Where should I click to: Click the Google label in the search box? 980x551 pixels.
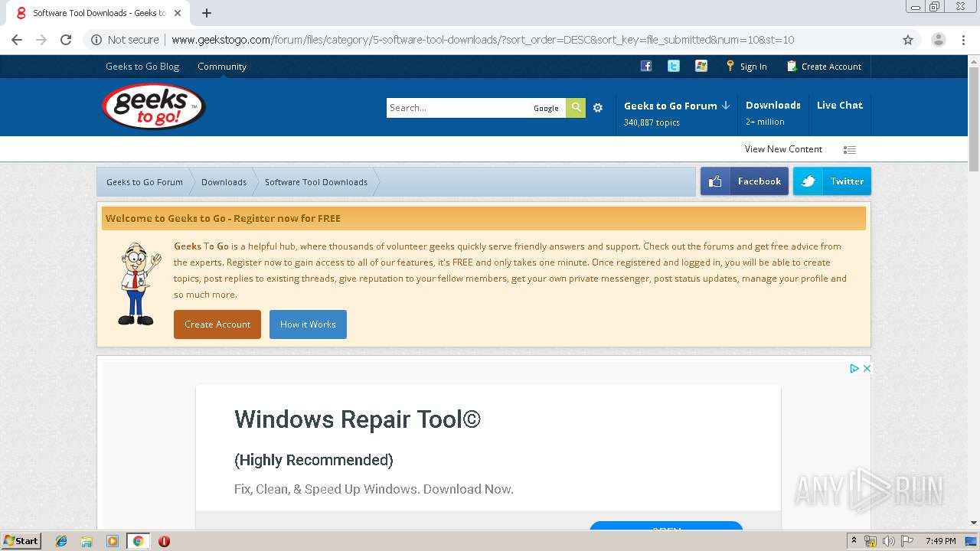546,109
